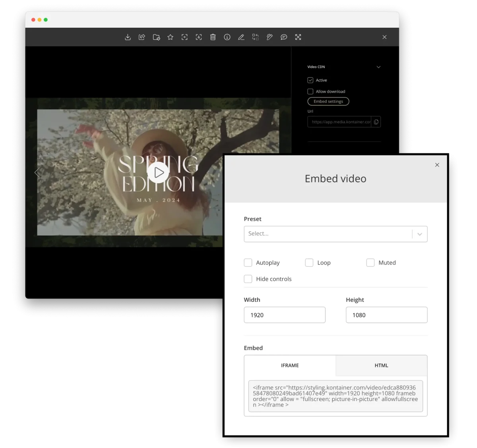Copy the Url with the copy icon
Viewport: 477px width, 448px height.
[376, 122]
